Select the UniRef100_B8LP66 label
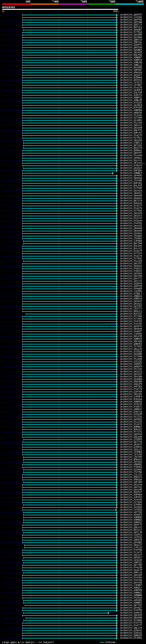Viewport: 146px width, 644px height. pyautogui.click(x=131, y=55)
